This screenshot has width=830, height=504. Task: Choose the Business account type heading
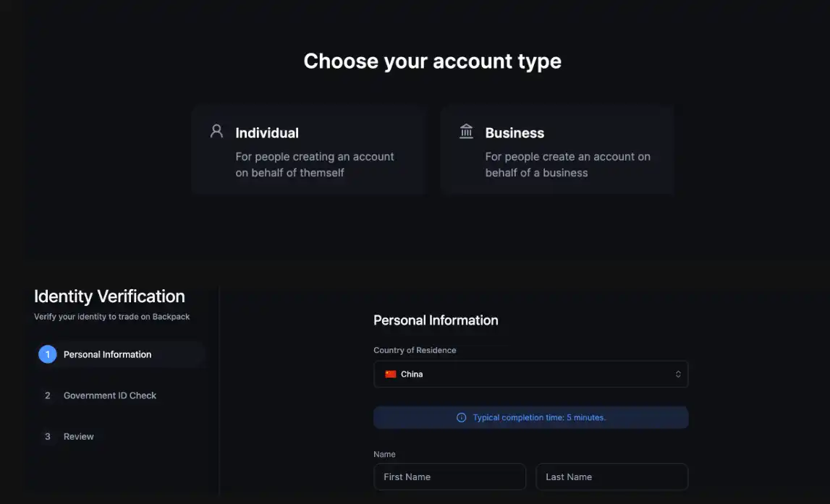pyautogui.click(x=514, y=133)
